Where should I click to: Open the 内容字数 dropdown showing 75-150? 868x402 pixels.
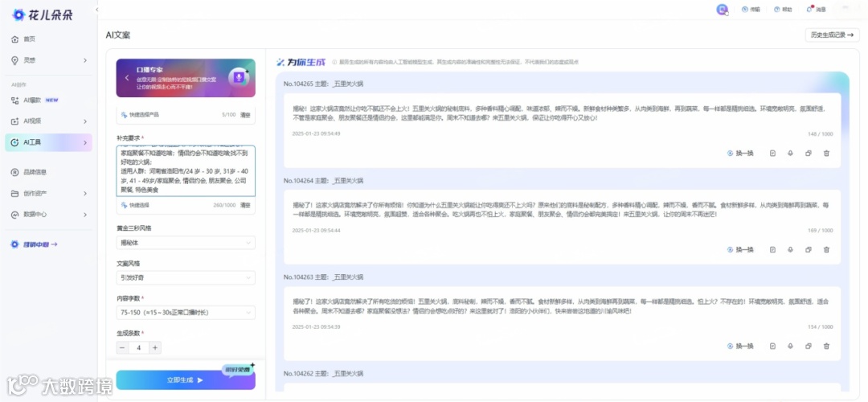pos(186,313)
